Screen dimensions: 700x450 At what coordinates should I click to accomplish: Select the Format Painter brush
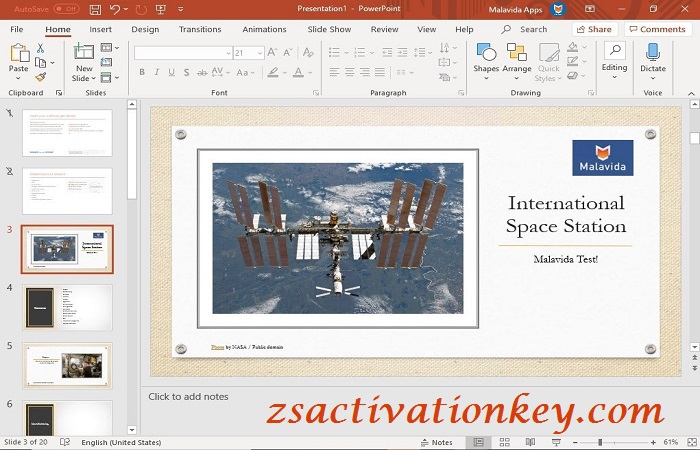(41, 77)
